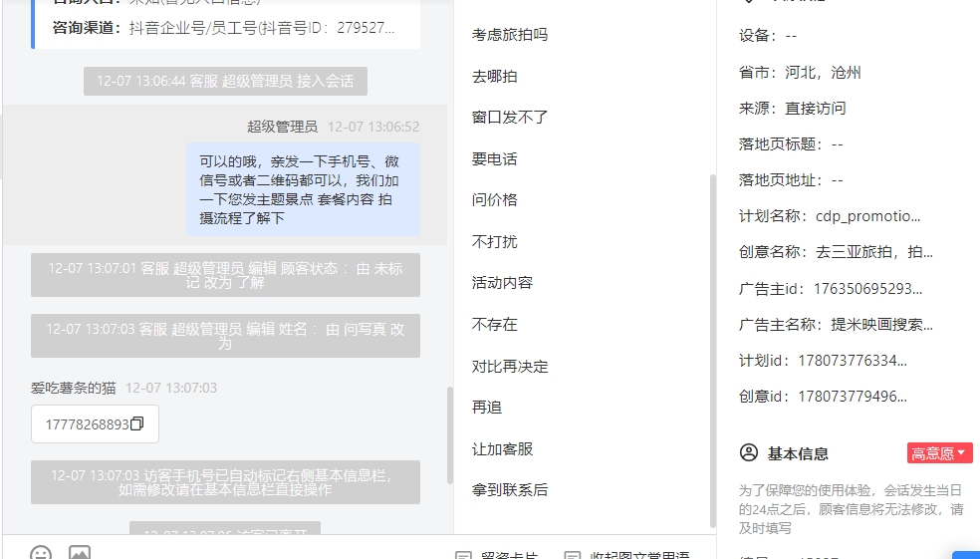Select quick reply 考虑旅拍吗

pyautogui.click(x=510, y=35)
